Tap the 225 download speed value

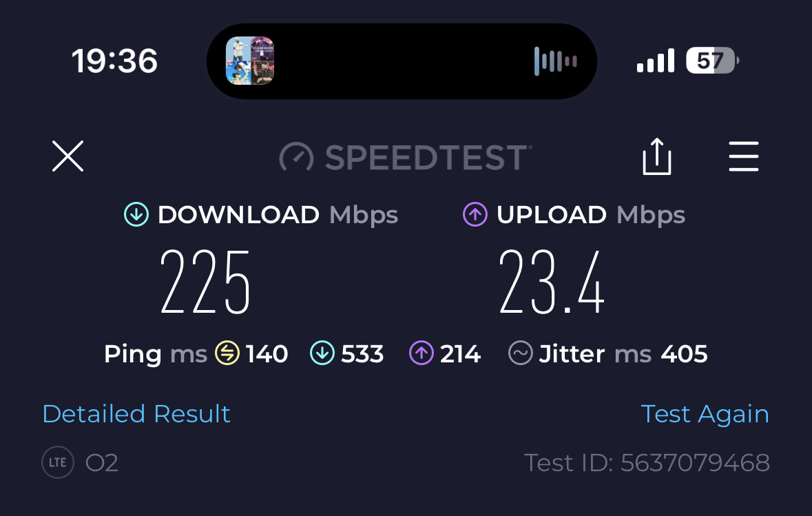coord(205,282)
